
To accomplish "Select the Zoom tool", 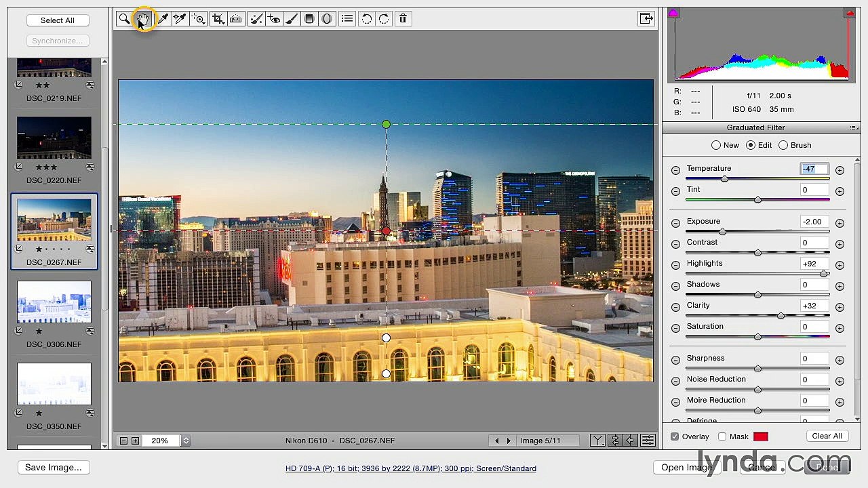I will click(124, 19).
